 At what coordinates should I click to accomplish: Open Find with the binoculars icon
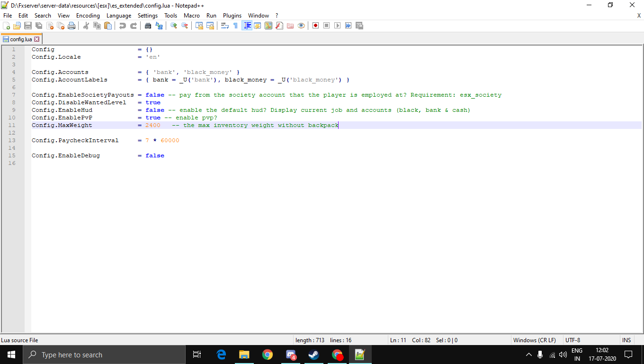pos(148,26)
